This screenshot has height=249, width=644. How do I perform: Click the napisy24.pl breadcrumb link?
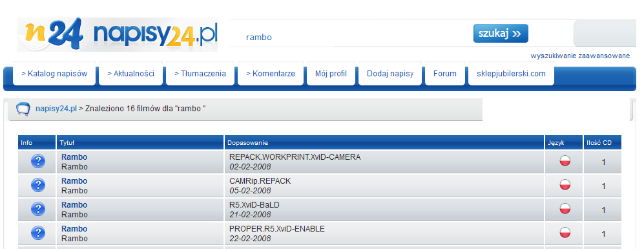tap(56, 109)
